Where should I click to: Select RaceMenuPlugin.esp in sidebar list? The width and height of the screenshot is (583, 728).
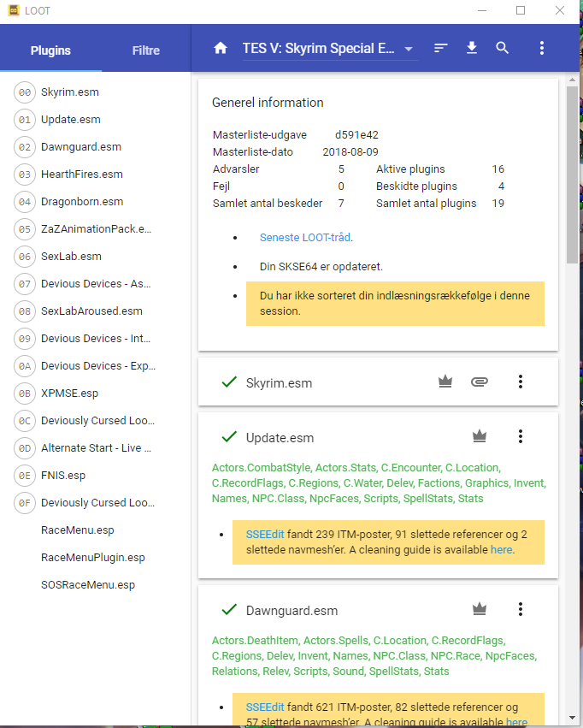pyautogui.click(x=95, y=558)
